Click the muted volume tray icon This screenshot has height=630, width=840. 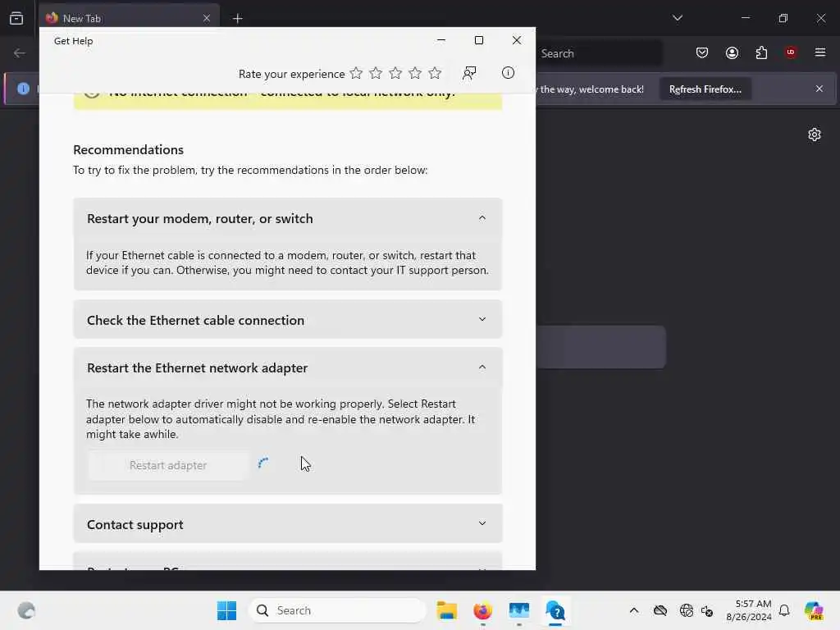tap(707, 610)
